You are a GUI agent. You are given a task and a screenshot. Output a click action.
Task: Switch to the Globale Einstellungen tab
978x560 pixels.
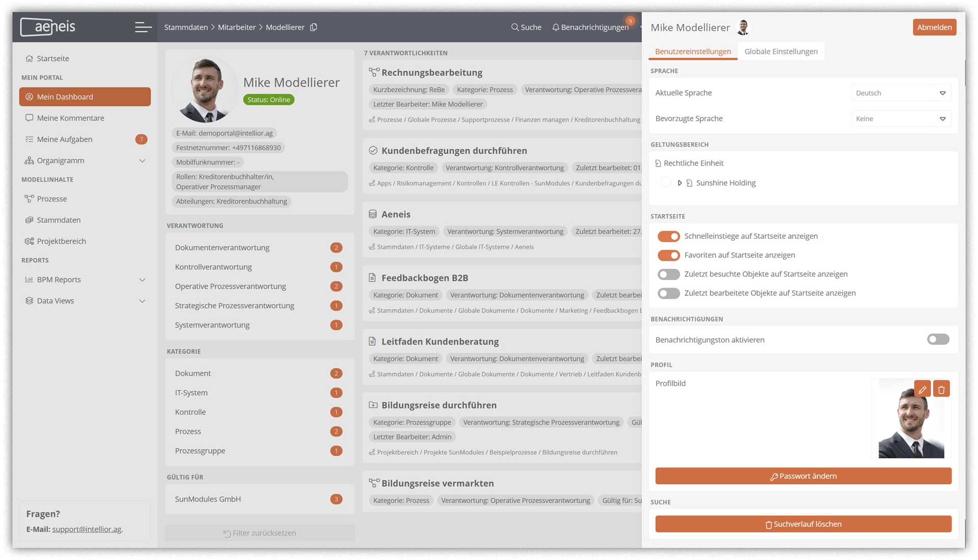click(781, 51)
